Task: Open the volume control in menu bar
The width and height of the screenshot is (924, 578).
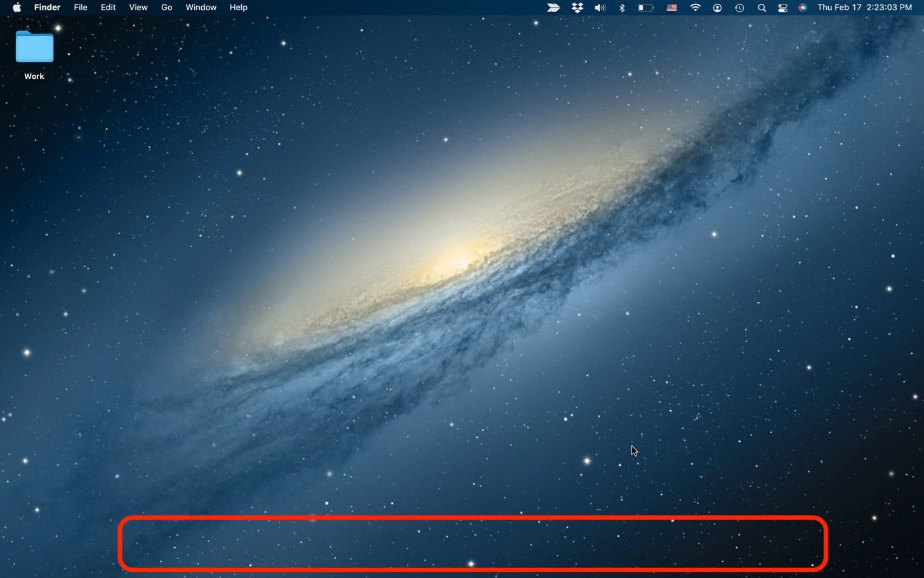Action: [x=600, y=8]
